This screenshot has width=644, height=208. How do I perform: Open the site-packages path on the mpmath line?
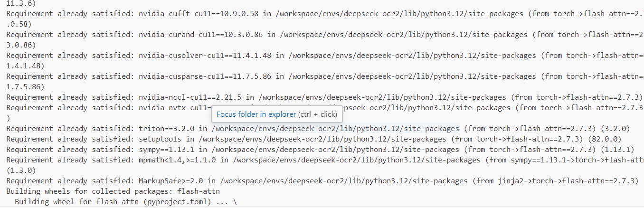click(x=356, y=160)
